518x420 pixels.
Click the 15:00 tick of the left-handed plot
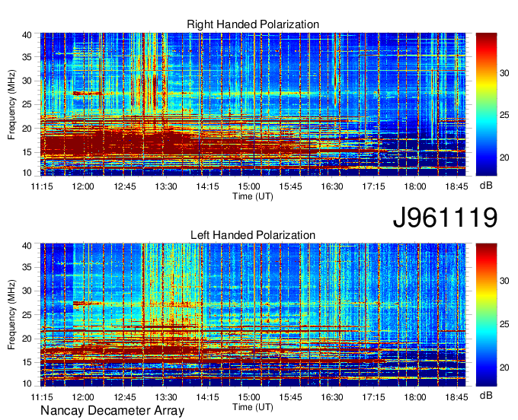(x=249, y=397)
